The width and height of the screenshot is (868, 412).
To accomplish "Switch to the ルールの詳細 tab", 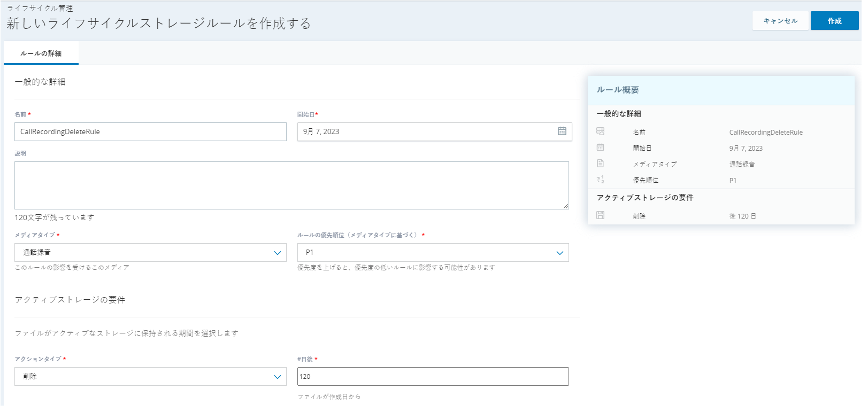I will 41,53.
